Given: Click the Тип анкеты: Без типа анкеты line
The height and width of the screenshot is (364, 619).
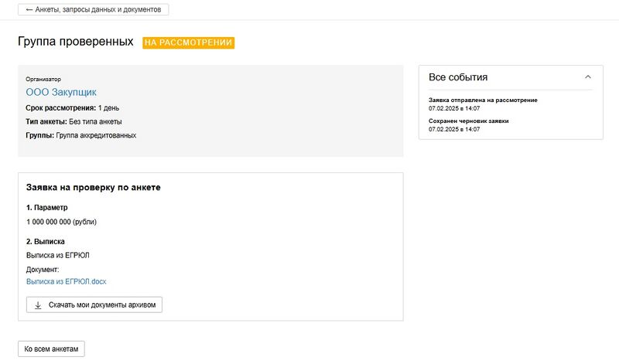Looking at the screenshot, I should click(x=74, y=121).
